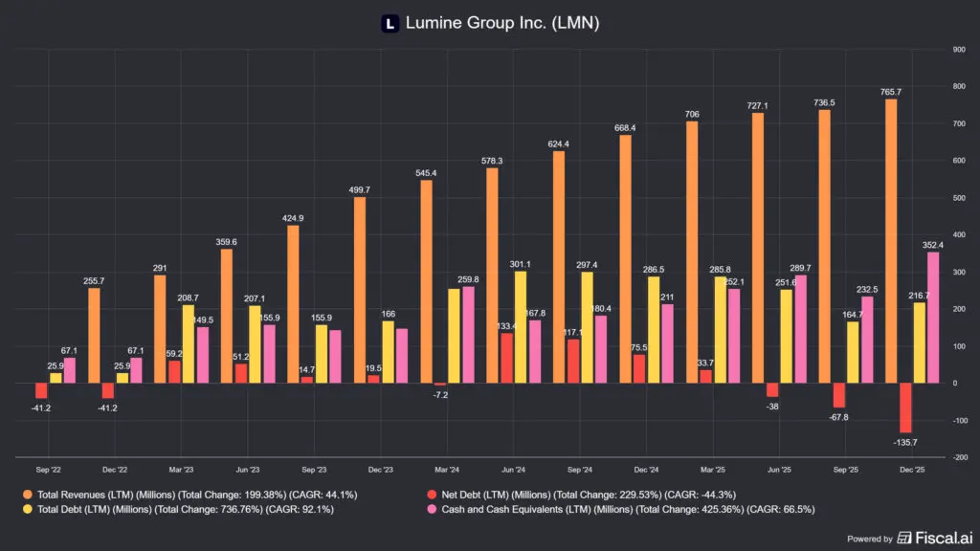Select the Dec '25 total debt bar labeled 216.7
This screenshot has width=980, height=551.
click(x=920, y=343)
